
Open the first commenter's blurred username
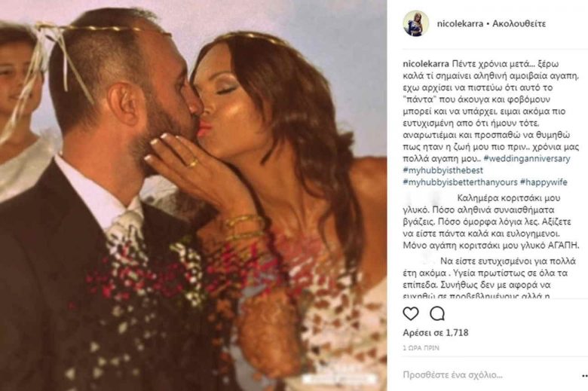coord(428,198)
